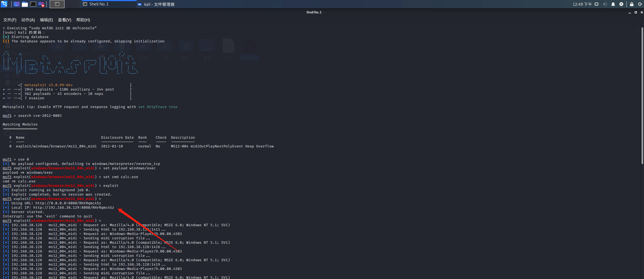Click the 'metasploit v5.0.99-dev' version text
Image resolution: width=644 pixels, height=279 pixels.
[49, 85]
